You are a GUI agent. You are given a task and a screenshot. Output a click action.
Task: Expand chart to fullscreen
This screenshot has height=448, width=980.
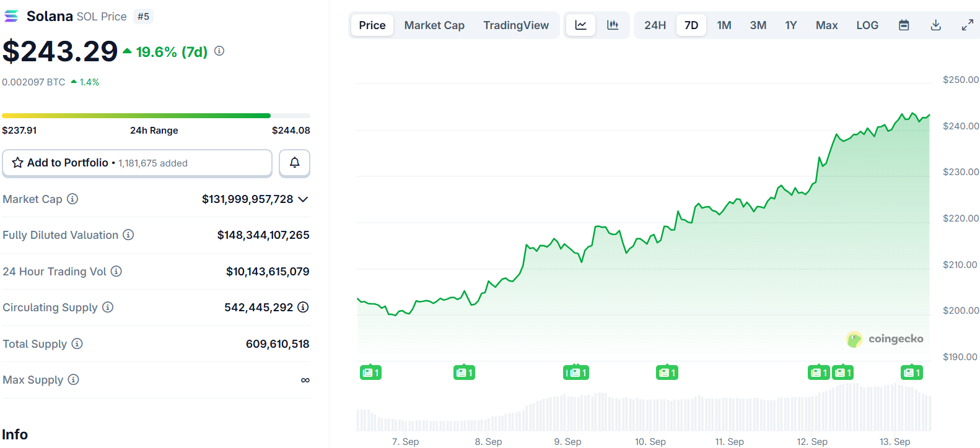(x=967, y=25)
